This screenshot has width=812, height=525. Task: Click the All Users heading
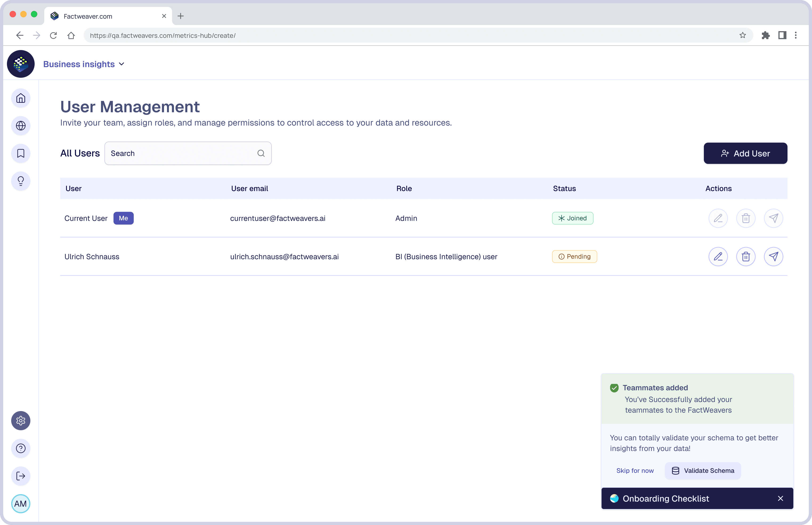pos(80,153)
